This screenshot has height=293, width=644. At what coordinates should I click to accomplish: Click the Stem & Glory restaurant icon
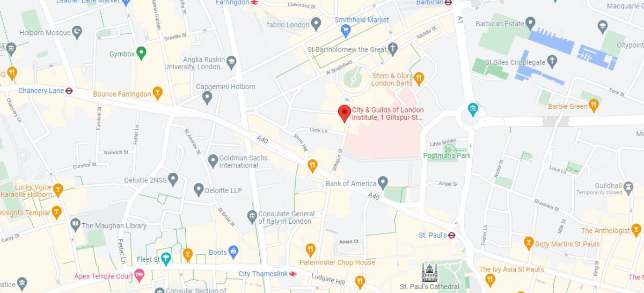(x=419, y=79)
